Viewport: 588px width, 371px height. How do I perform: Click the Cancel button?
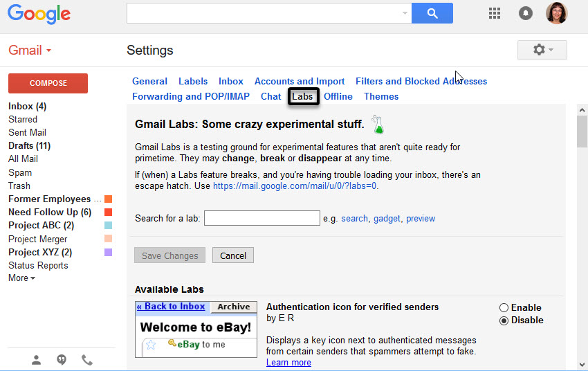(x=233, y=255)
